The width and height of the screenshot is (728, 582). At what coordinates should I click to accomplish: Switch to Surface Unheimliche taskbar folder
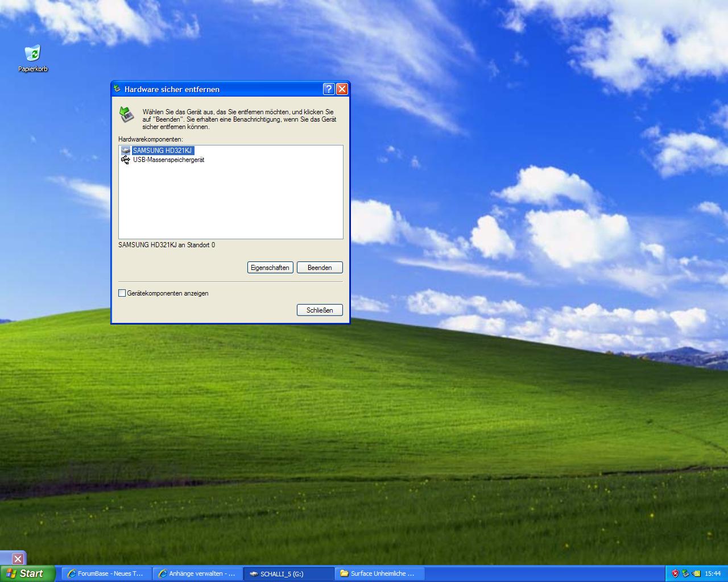[380, 573]
